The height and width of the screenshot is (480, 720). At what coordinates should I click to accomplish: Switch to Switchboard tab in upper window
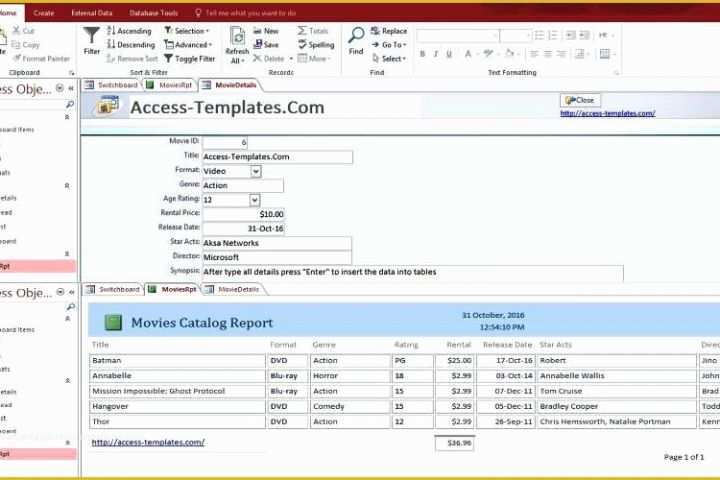click(x=112, y=85)
